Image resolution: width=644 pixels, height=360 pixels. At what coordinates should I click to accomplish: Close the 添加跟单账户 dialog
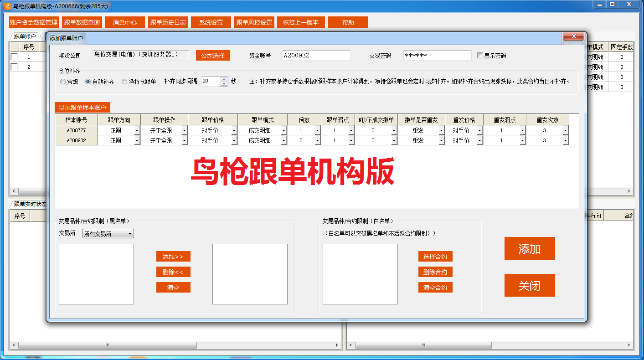[x=574, y=36]
